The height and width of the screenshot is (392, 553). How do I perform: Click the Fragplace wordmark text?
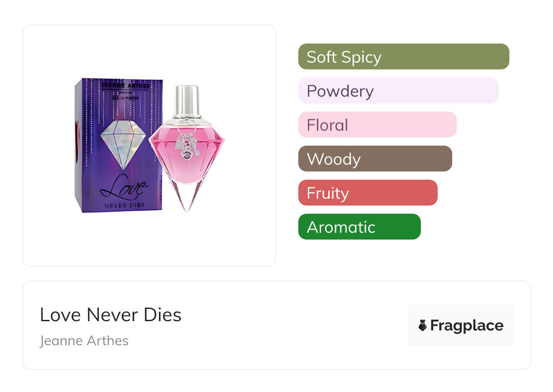[467, 325]
